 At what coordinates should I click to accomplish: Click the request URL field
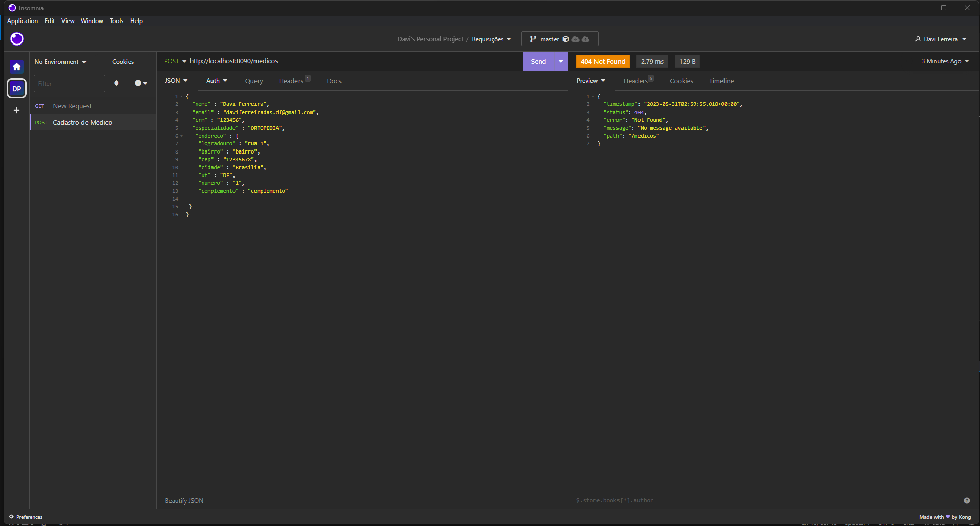355,61
